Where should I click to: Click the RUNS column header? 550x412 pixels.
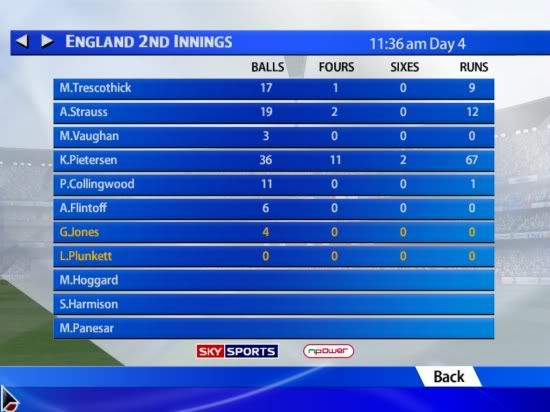point(474,67)
